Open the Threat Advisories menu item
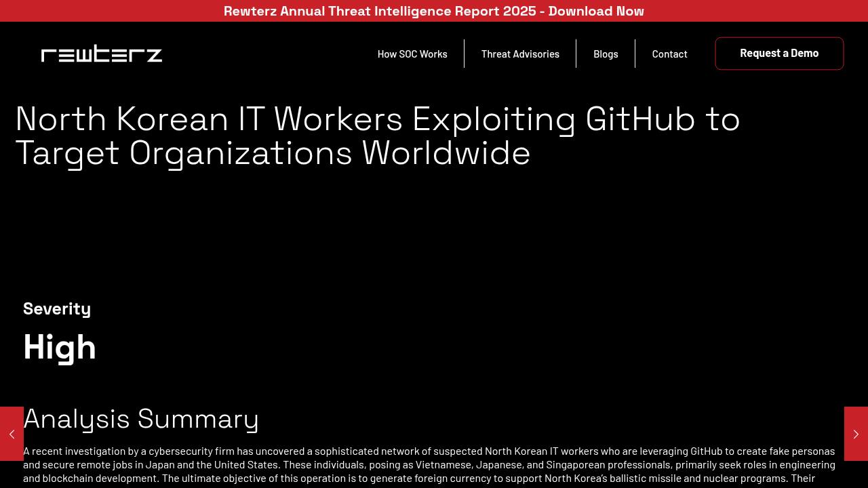 pyautogui.click(x=520, y=54)
